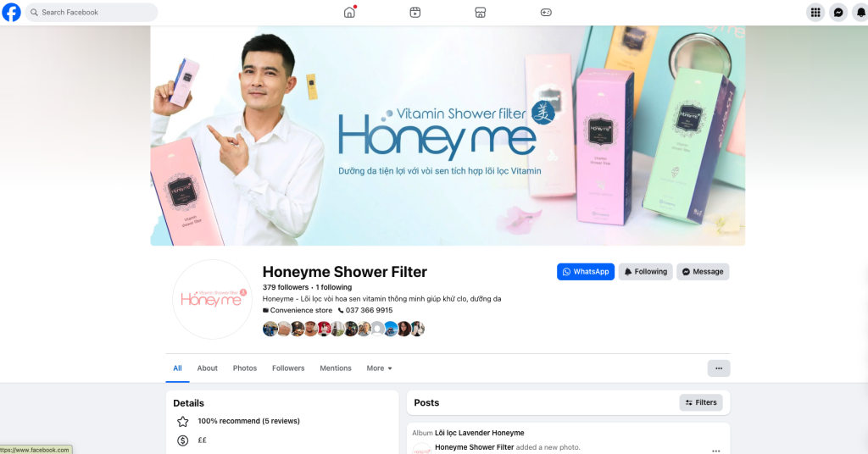
Task: Open Messenger chats icon
Action: pos(838,13)
